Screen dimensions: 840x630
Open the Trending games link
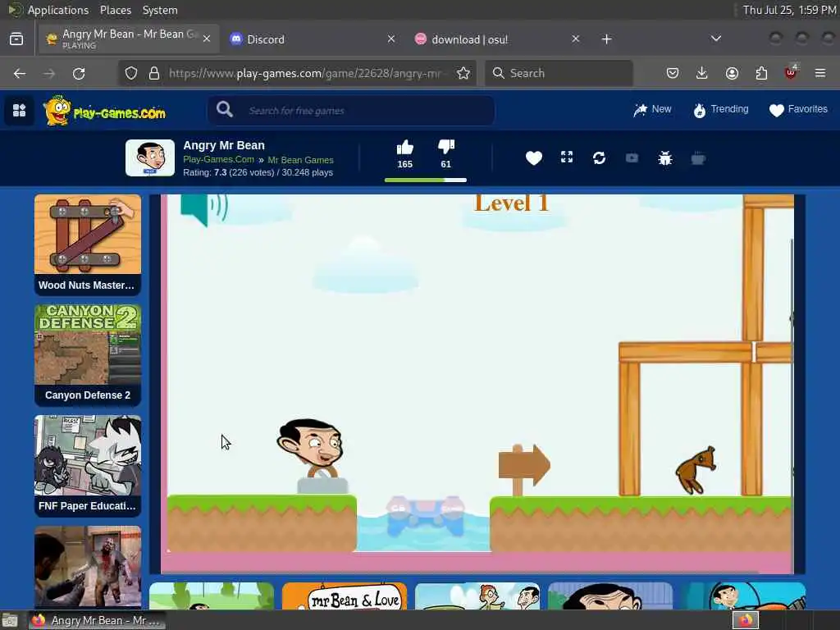(x=721, y=109)
